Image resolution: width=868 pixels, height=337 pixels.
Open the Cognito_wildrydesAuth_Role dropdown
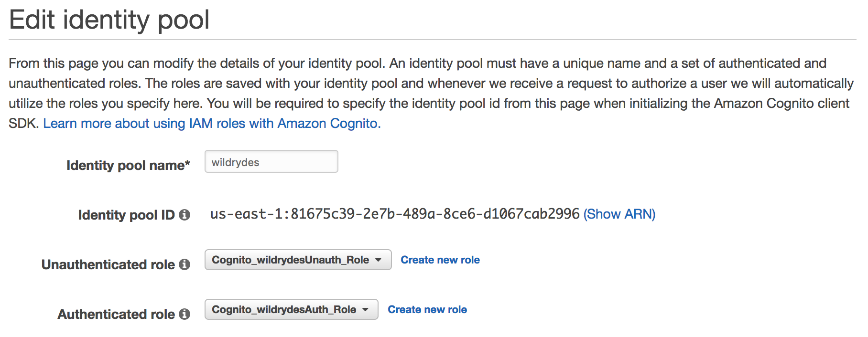tap(291, 309)
